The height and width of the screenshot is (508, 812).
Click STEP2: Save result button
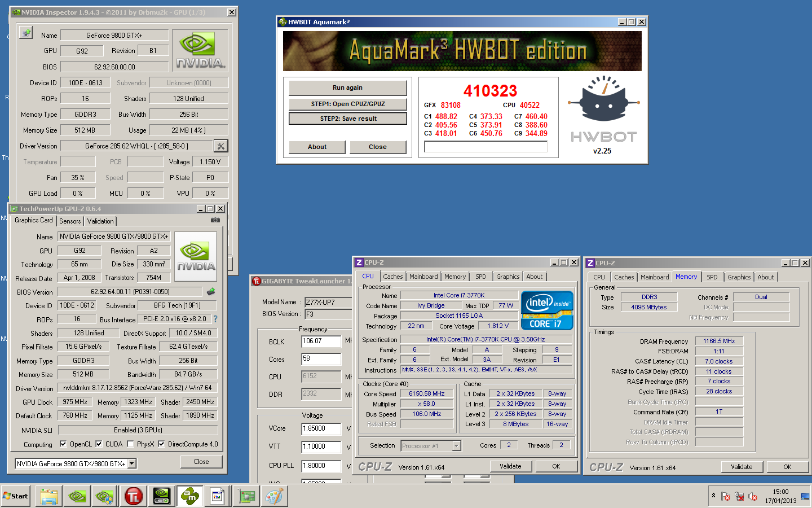(x=348, y=119)
